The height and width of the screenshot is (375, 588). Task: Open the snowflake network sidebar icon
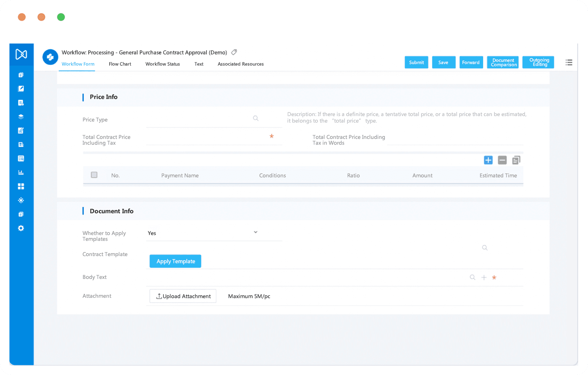pos(21,200)
